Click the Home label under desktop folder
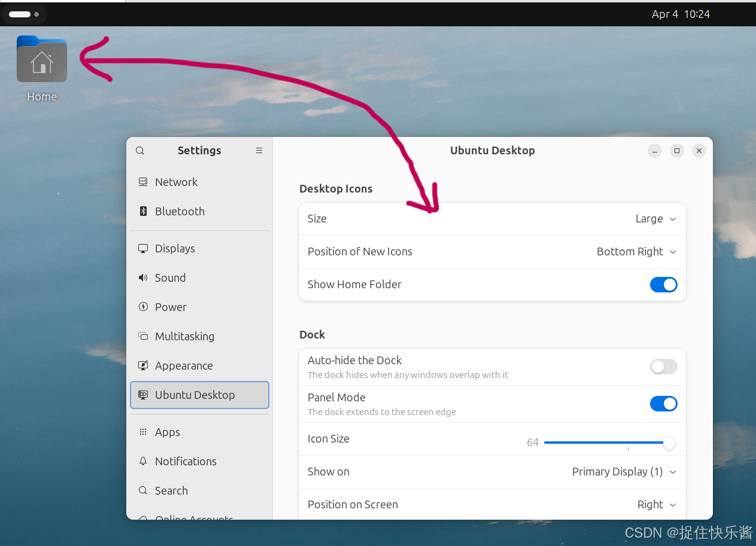The height and width of the screenshot is (546, 756). pyautogui.click(x=42, y=97)
